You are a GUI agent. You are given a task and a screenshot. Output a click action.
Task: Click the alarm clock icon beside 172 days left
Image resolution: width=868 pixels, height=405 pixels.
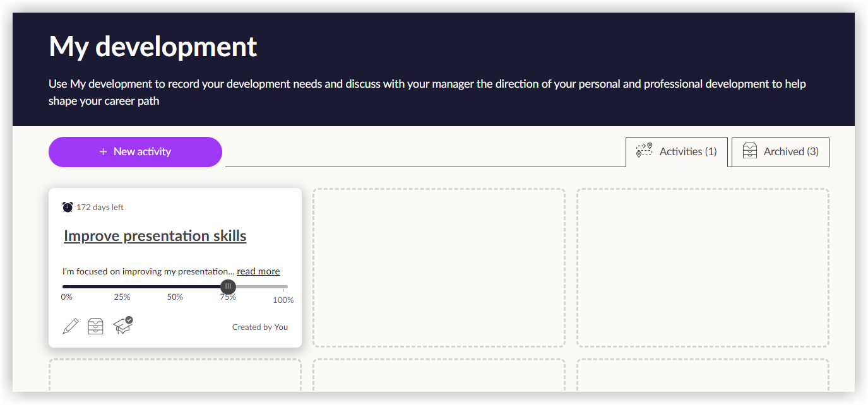pos(68,206)
